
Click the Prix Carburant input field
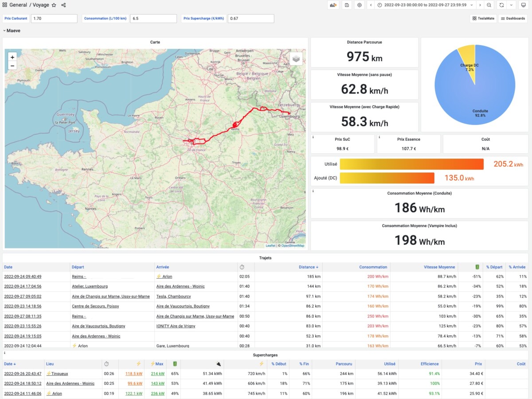coord(54,19)
